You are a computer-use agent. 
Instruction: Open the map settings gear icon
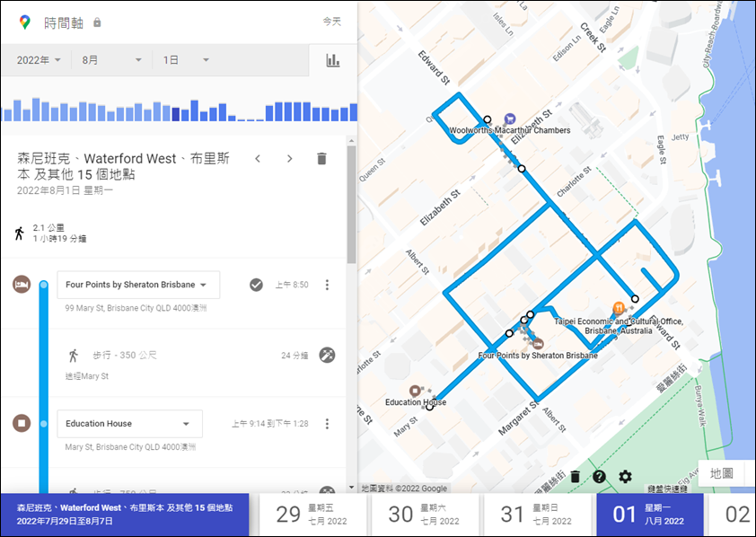pyautogui.click(x=625, y=477)
